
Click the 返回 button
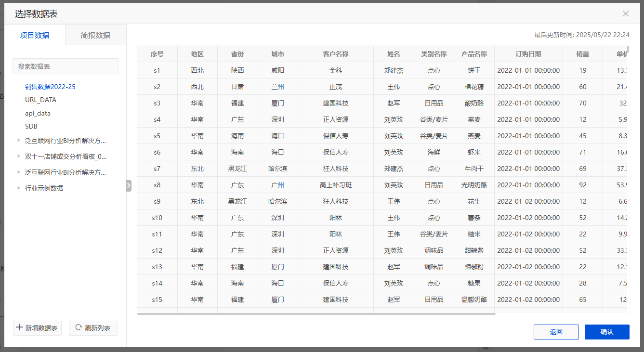click(556, 332)
